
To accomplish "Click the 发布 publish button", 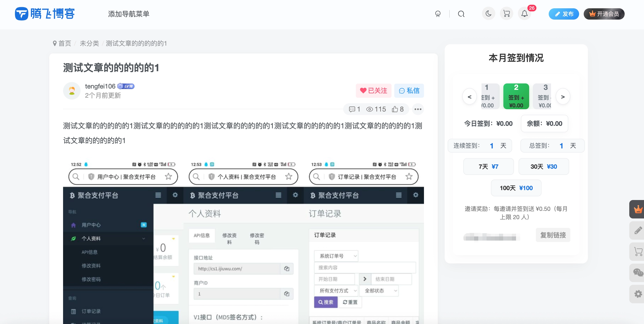I will 564,14.
